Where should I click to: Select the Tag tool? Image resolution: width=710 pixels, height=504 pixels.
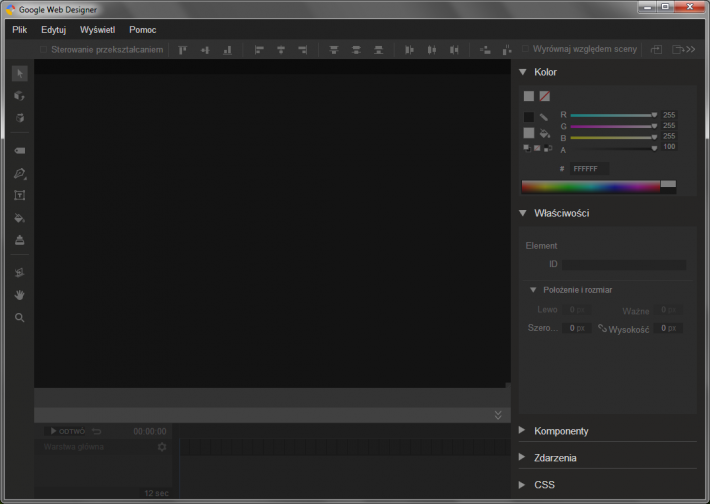pyautogui.click(x=19, y=150)
